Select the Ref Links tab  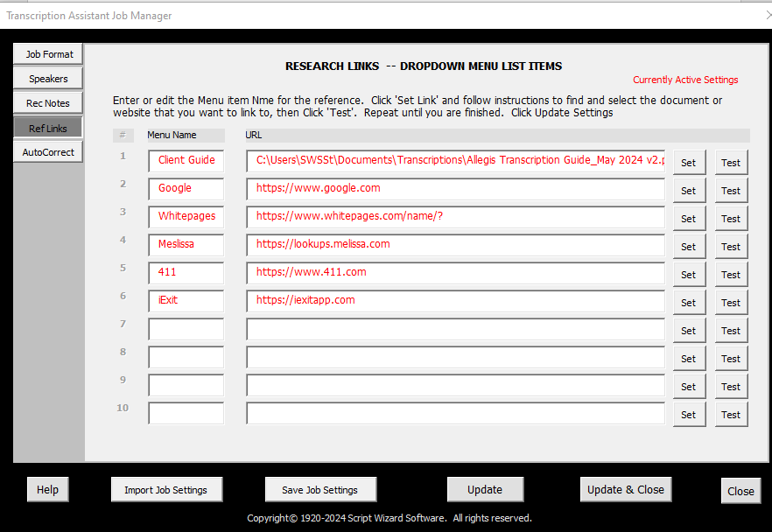click(x=48, y=128)
